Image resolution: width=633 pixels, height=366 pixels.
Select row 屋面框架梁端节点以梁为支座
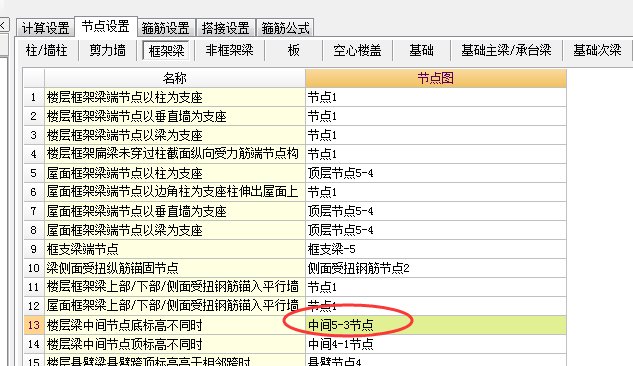point(175,230)
